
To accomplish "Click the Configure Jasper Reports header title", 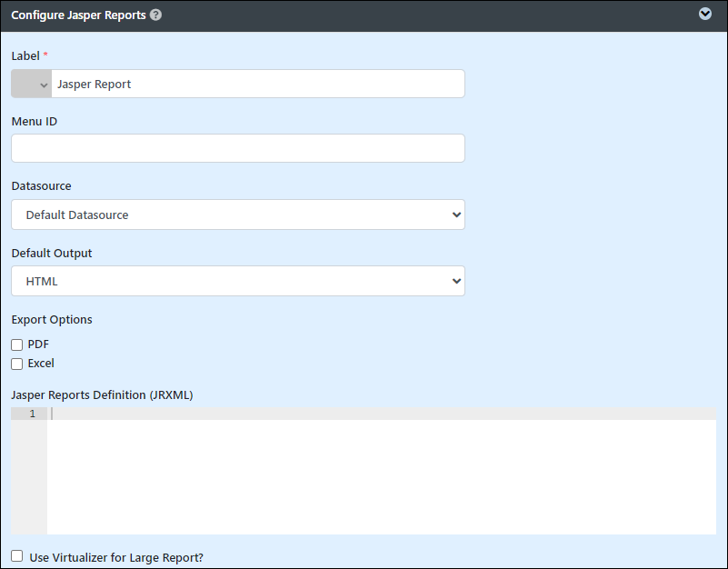I will point(78,15).
